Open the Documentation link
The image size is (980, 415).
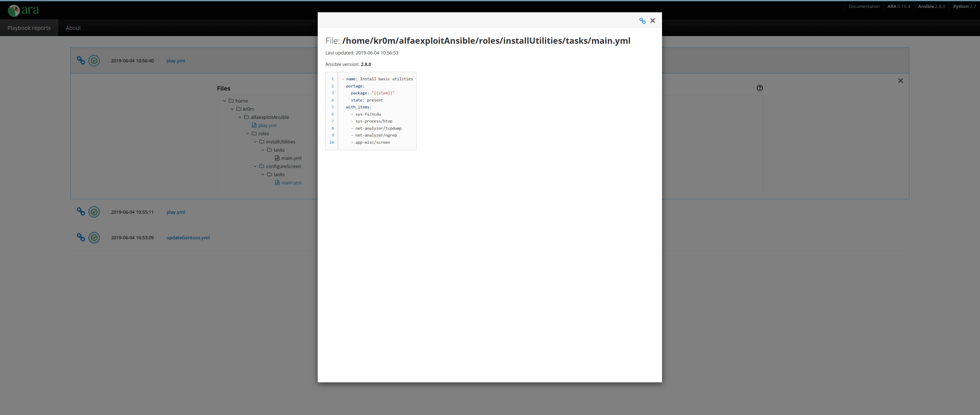[864, 6]
